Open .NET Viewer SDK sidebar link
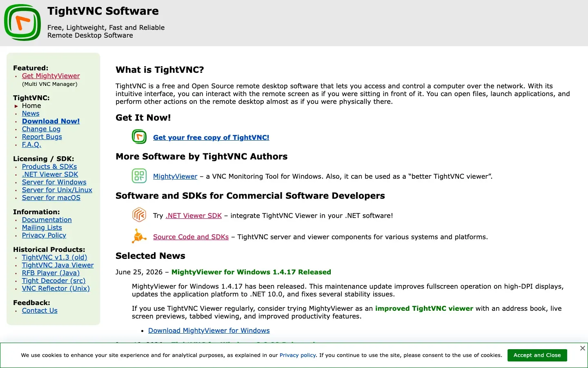588x368 pixels. [x=50, y=174]
